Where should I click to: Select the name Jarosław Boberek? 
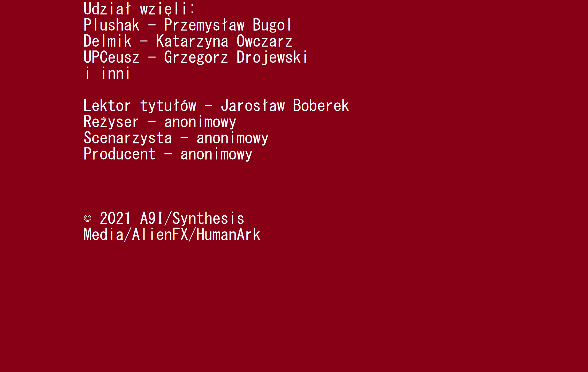pyautogui.click(x=285, y=106)
